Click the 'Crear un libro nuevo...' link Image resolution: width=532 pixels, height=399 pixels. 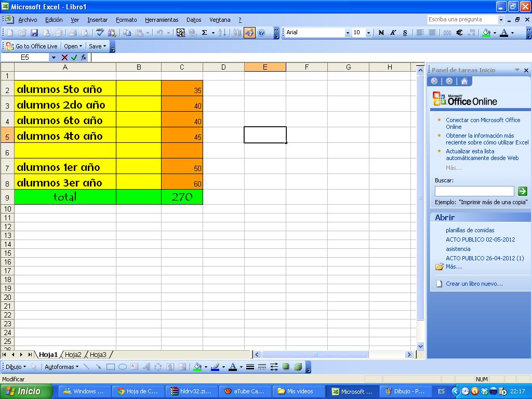point(474,284)
